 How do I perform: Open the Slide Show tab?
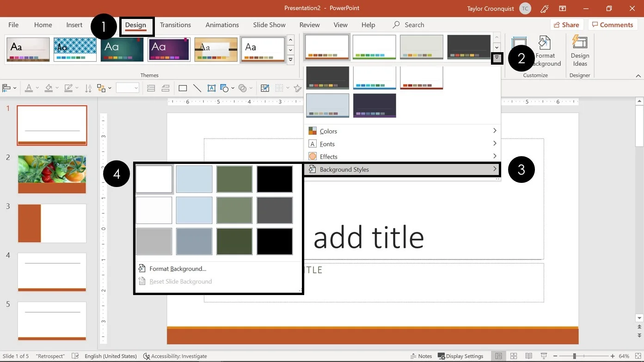click(269, 25)
